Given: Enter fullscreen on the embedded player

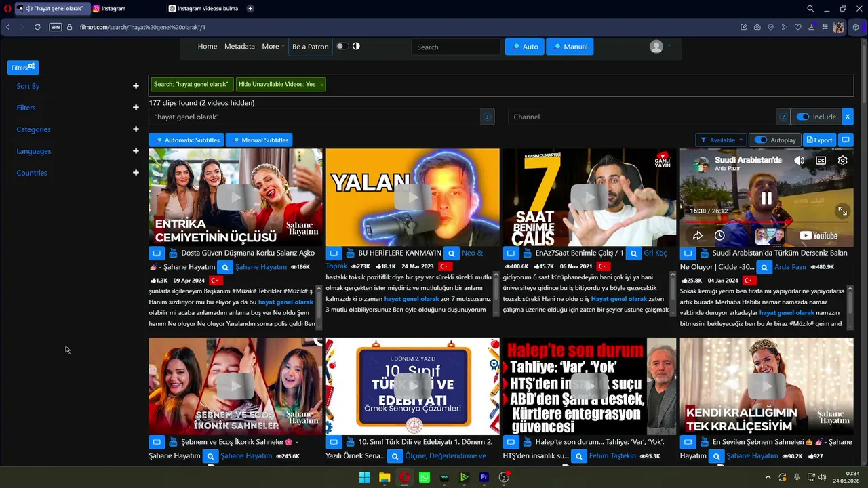Looking at the screenshot, I should click(x=842, y=211).
